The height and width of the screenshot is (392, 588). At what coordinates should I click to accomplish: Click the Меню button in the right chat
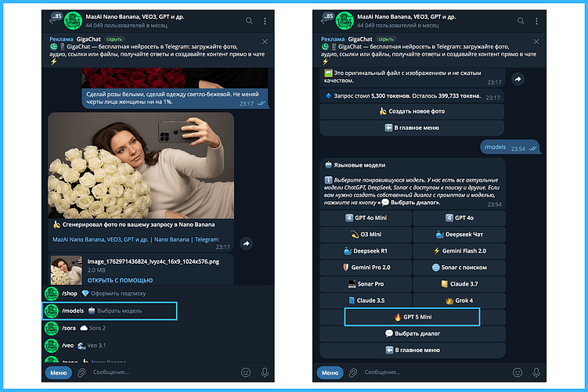click(x=330, y=372)
